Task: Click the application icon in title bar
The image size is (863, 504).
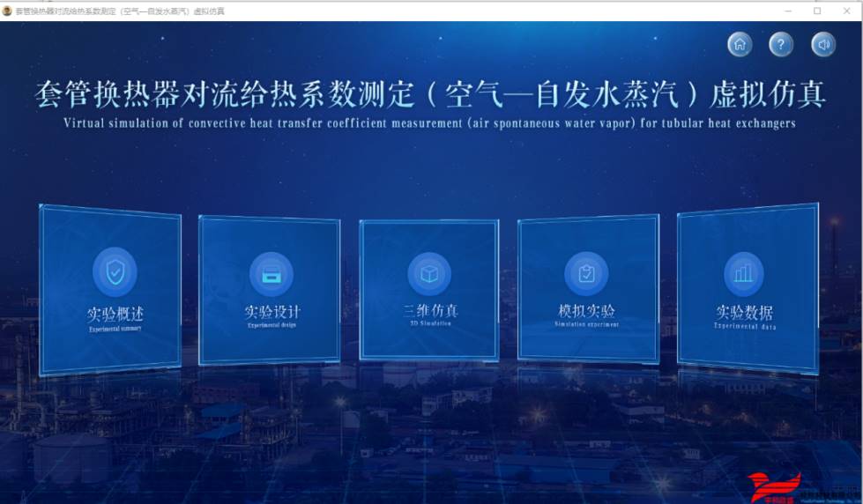Action: pyautogui.click(x=8, y=11)
